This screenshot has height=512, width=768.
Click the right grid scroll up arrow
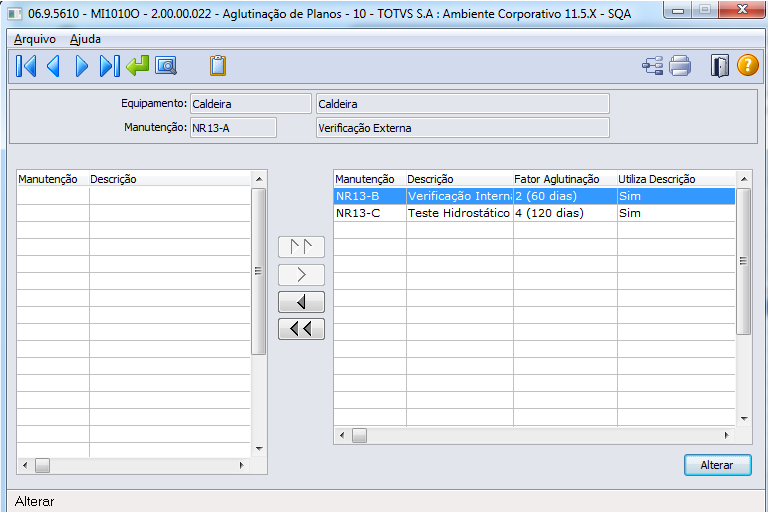tap(744, 179)
